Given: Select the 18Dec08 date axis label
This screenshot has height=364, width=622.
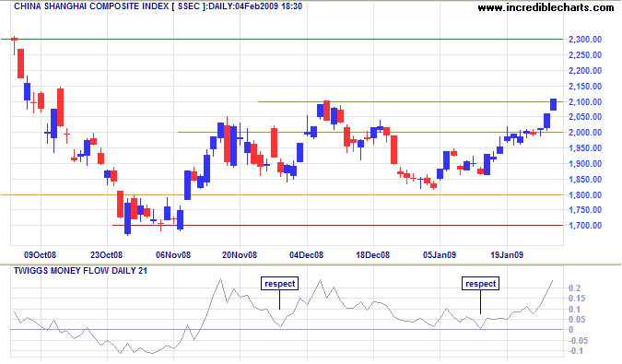Looking at the screenshot, I should pyautogui.click(x=372, y=255).
